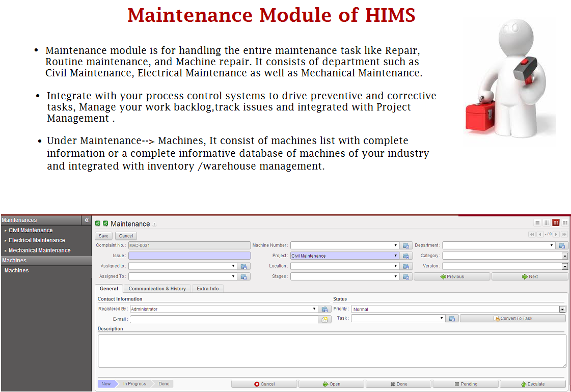Open the Priority dropdown showing Normal
The height and width of the screenshot is (392, 571).
[562, 310]
